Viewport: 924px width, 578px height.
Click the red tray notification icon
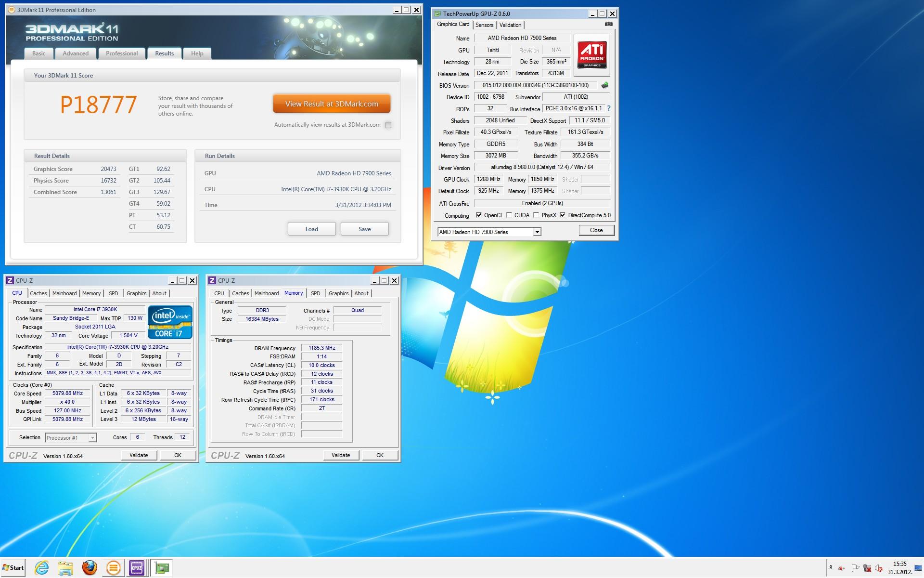click(x=841, y=568)
